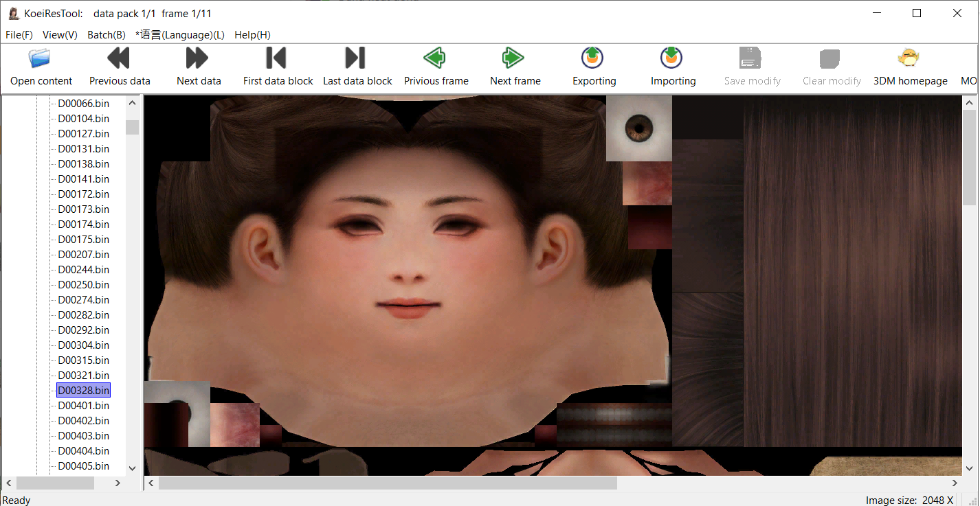Open the View(V) menu
The height and width of the screenshot is (506, 980).
click(x=60, y=34)
